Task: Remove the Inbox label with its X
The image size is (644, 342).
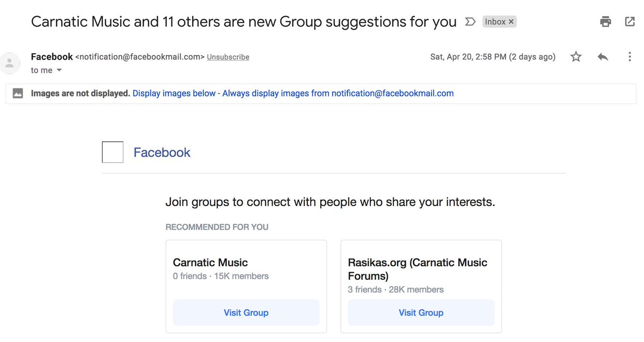Action: [x=511, y=22]
